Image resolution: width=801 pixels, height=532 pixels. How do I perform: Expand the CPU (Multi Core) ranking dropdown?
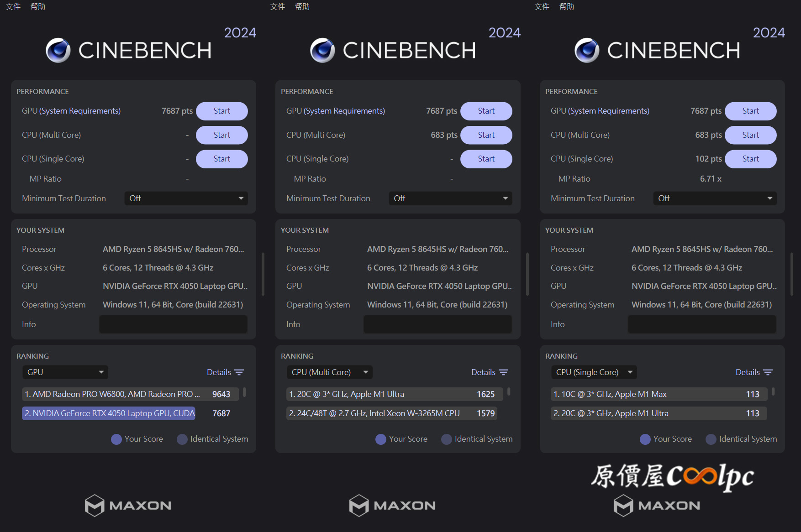click(329, 372)
